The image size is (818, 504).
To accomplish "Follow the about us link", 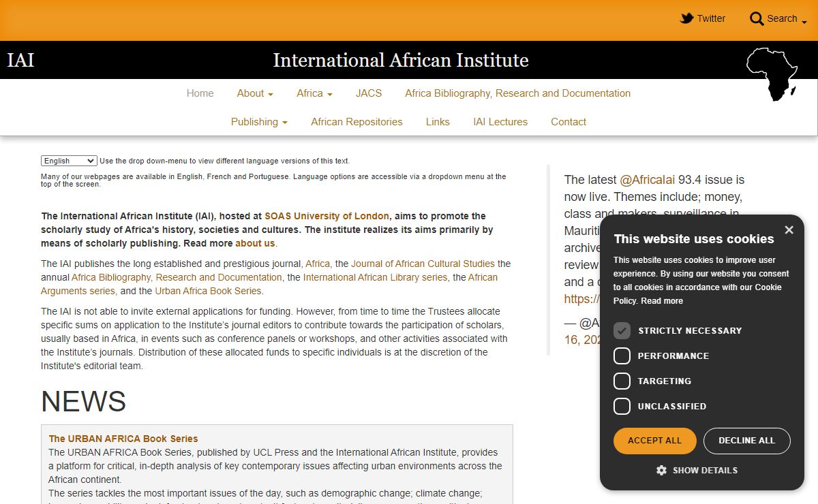I will (x=255, y=243).
